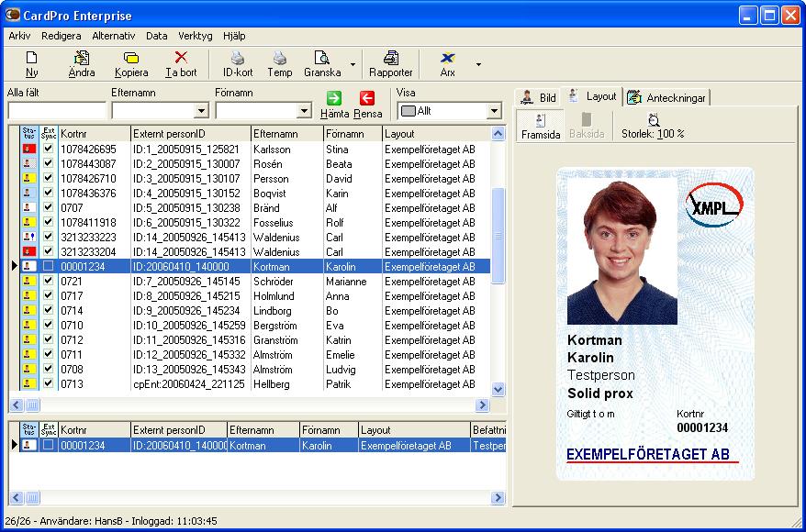Select the Layout tab

pyautogui.click(x=592, y=96)
